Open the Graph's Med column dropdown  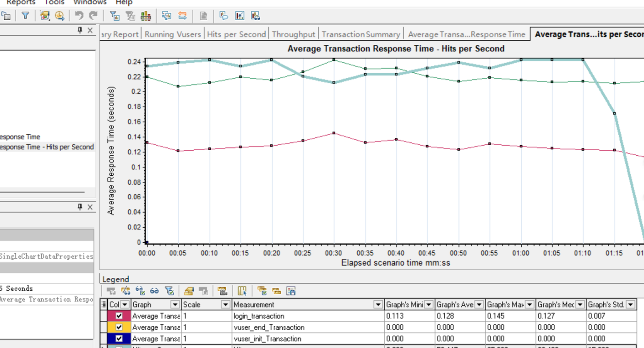pos(580,304)
